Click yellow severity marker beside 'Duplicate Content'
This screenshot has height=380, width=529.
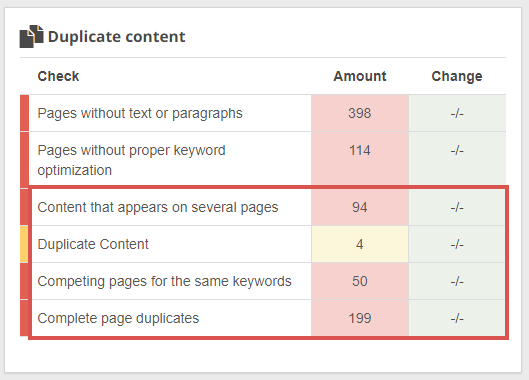click(24, 244)
